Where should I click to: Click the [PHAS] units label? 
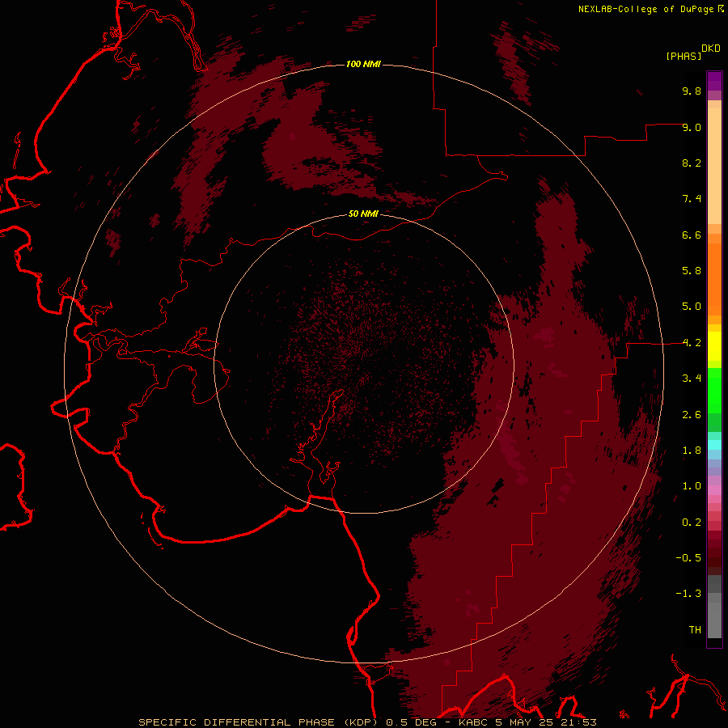point(684,56)
